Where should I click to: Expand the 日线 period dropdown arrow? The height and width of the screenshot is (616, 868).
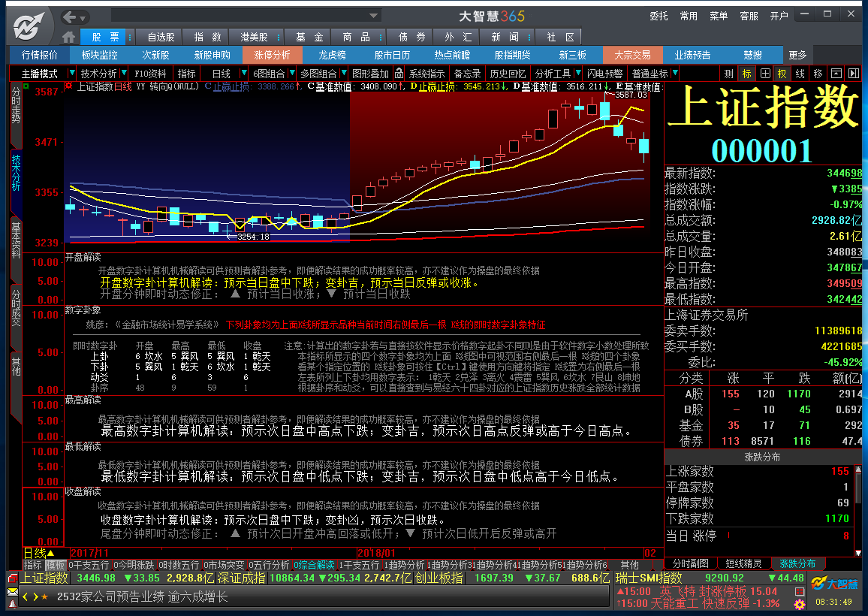click(x=244, y=73)
